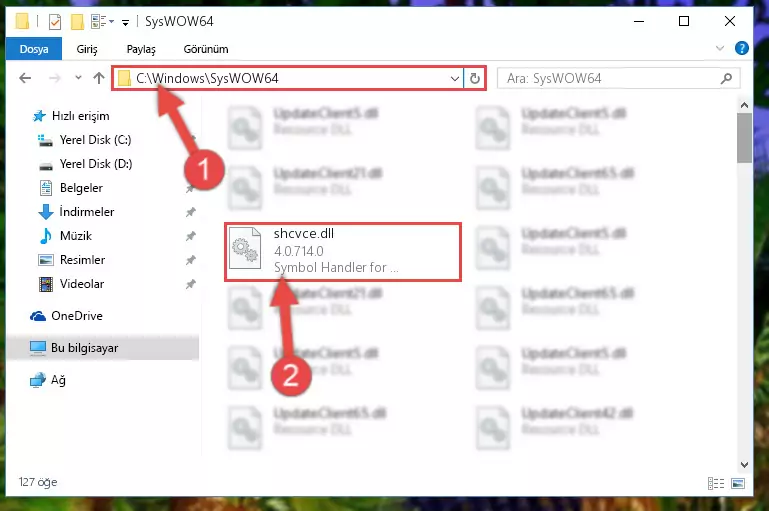
Task: Go forward with the right arrow button
Action: tap(54, 78)
